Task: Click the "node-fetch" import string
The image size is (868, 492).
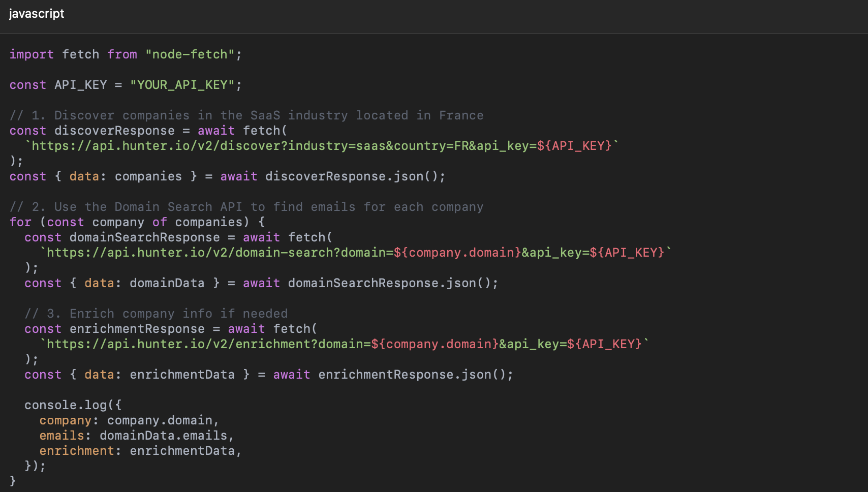Action: coord(190,54)
